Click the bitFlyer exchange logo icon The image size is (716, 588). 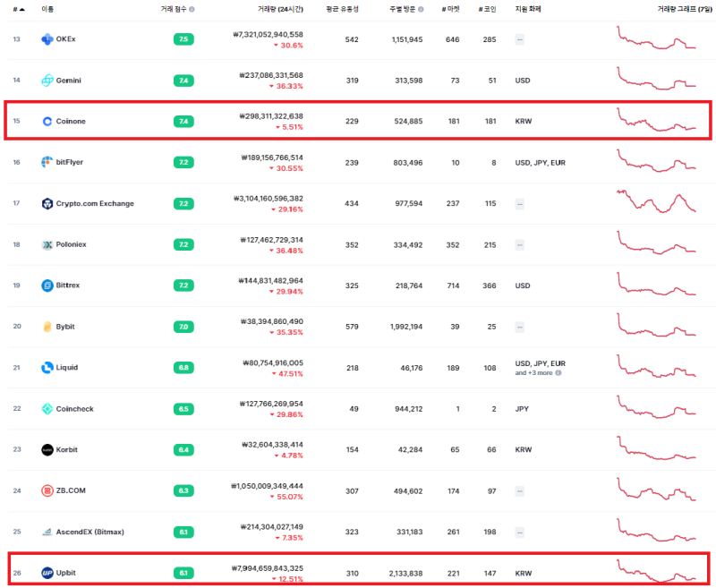[47, 162]
